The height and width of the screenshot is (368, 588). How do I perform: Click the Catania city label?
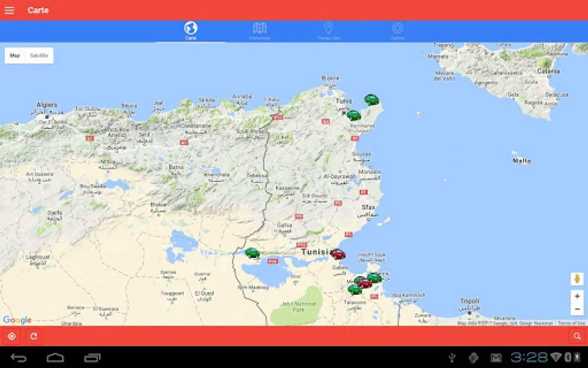click(548, 71)
